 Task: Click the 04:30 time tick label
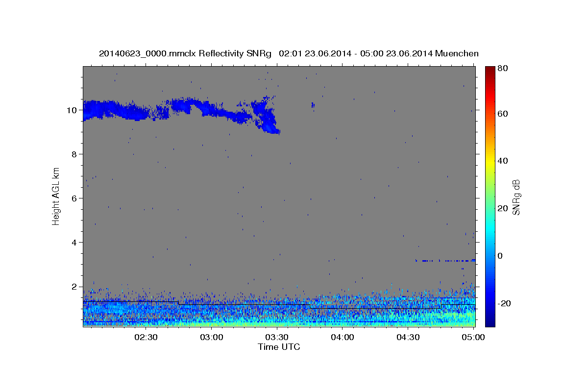pyautogui.click(x=408, y=337)
